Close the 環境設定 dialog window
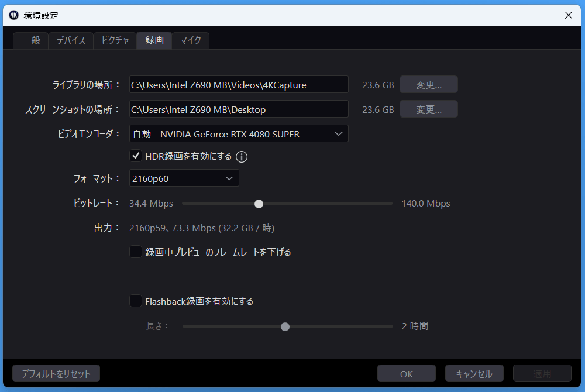 pyautogui.click(x=568, y=15)
